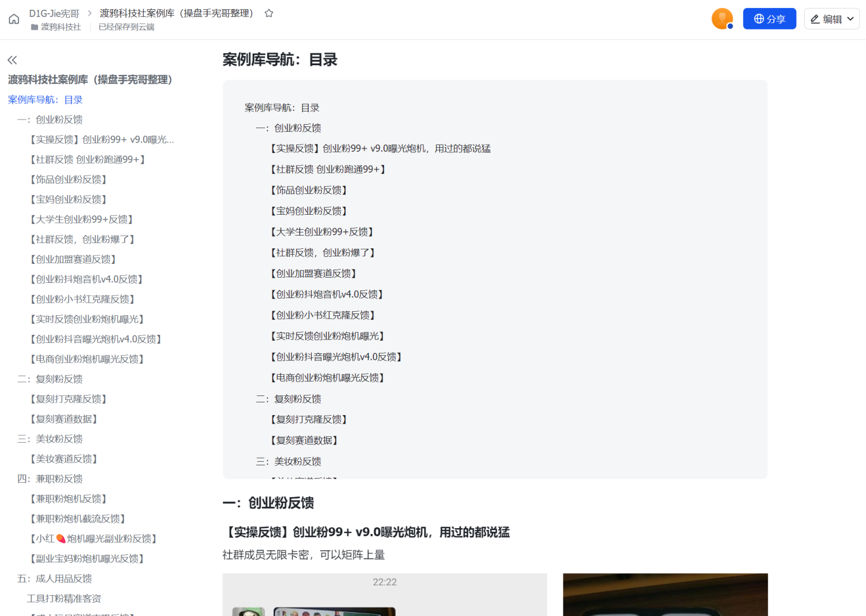
Task: Select sidebar heading 二：复刻粉反馈
Action: tap(50, 379)
